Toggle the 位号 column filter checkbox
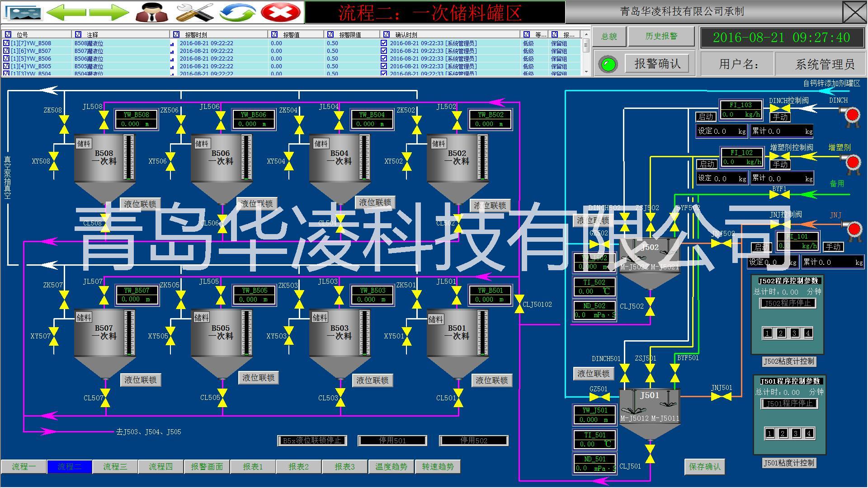Viewport: 868px width, 488px height. pos(8,34)
